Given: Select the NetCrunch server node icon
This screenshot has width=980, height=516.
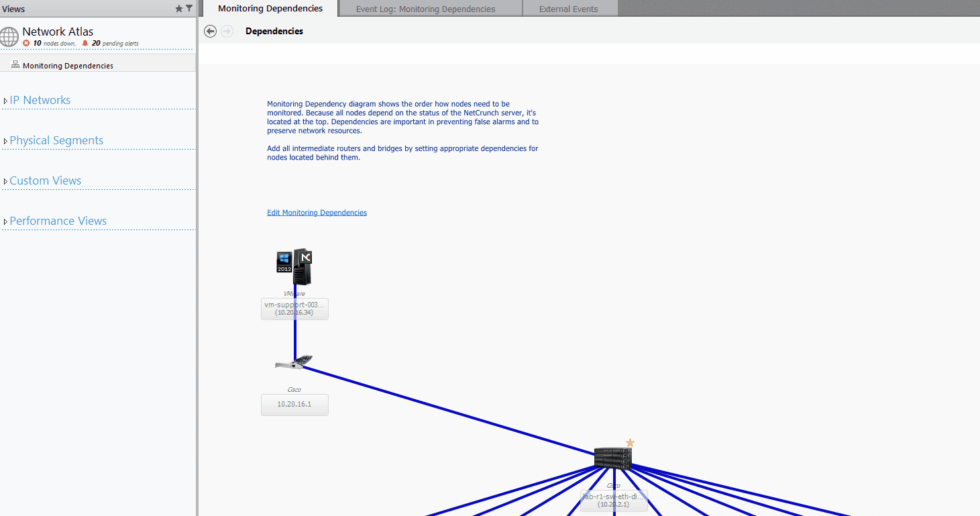Looking at the screenshot, I should click(x=294, y=267).
